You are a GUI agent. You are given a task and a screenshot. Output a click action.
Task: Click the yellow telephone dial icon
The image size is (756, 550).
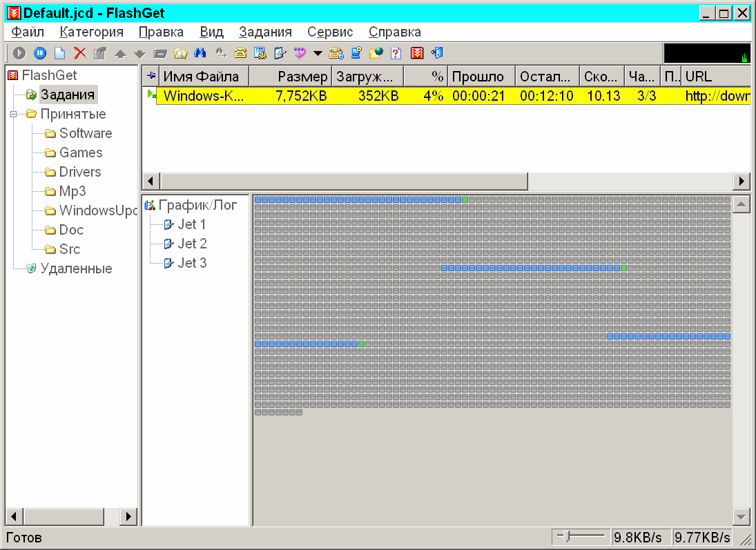[x=240, y=53]
